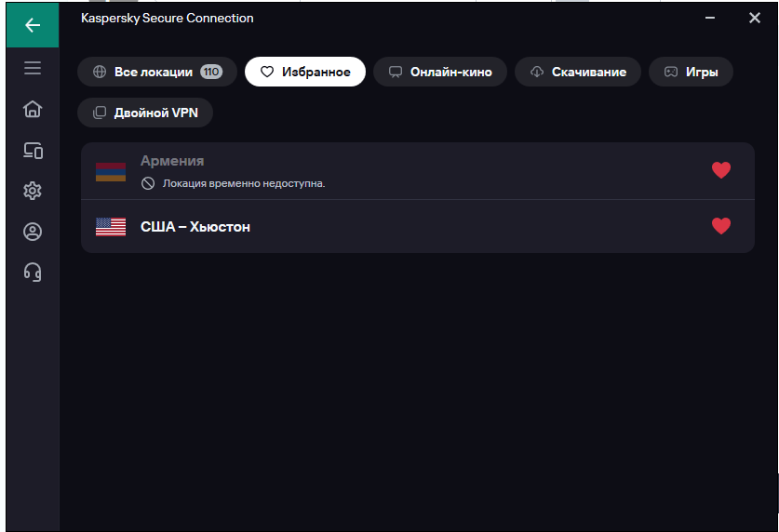Select the США – Хьюстон location row
Screen dimensions: 779x532
click(418, 226)
